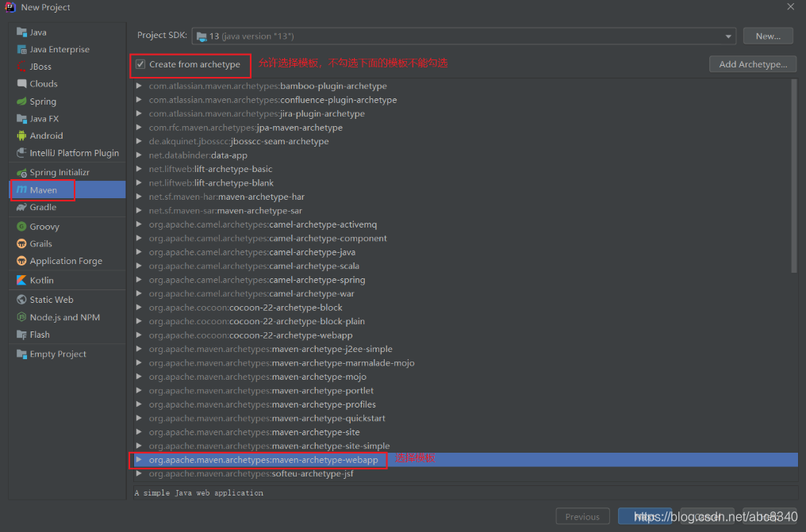The image size is (806, 532).
Task: Select softeu-archetype-jsf row text
Action: point(251,473)
